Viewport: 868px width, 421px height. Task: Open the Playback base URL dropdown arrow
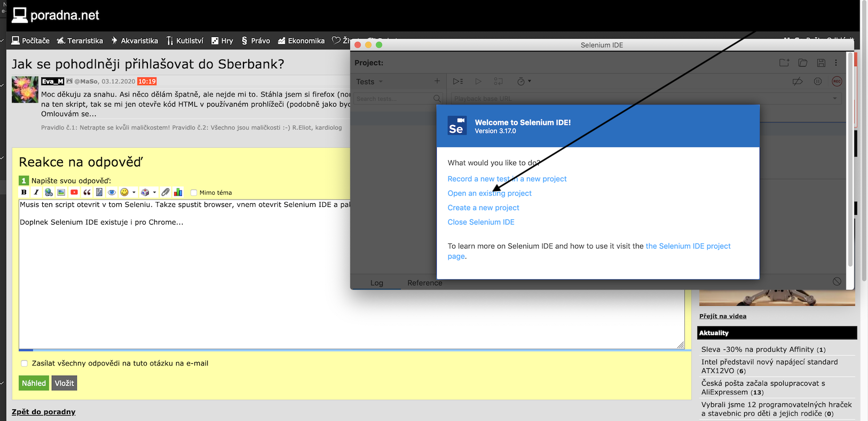point(835,99)
